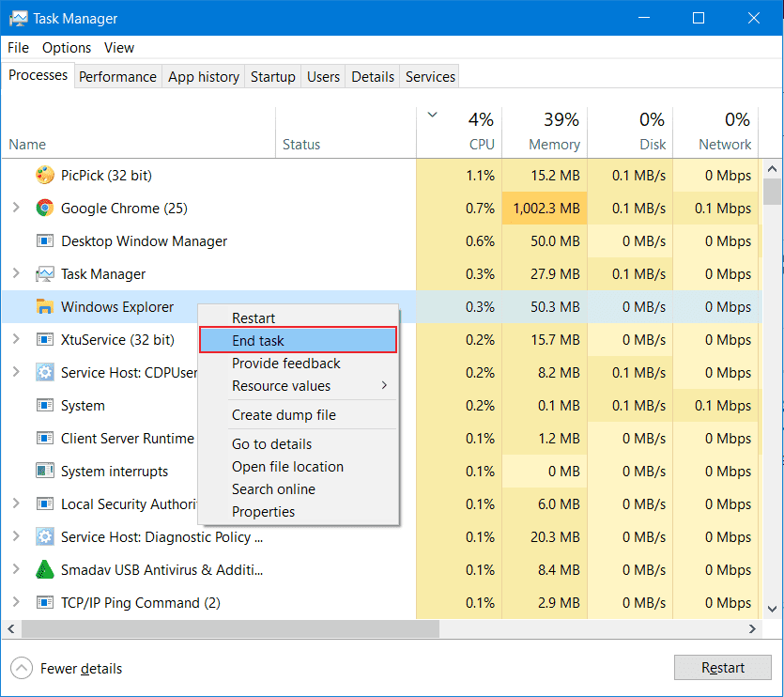
Task: Select the System interrupts row name
Action: (x=115, y=472)
